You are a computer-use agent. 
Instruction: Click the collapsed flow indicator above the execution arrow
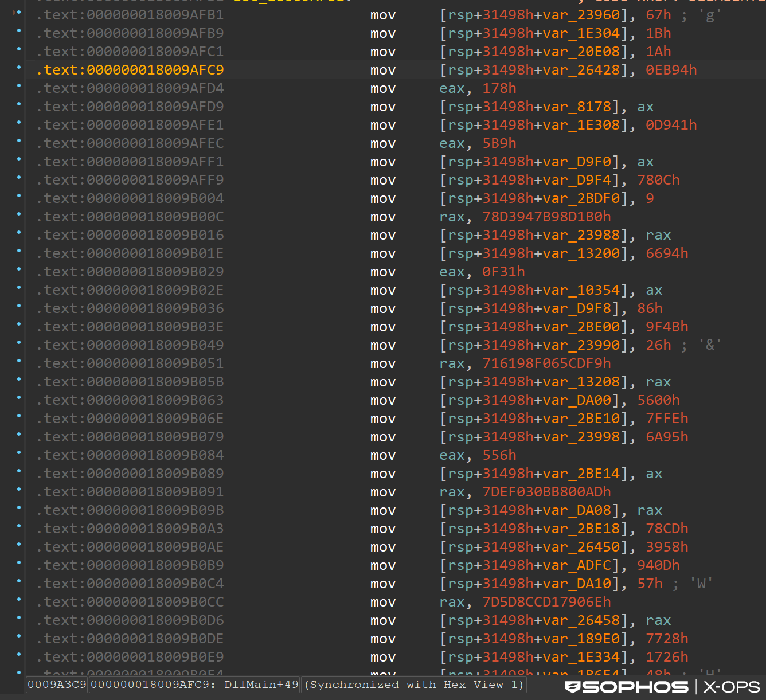point(10,3)
